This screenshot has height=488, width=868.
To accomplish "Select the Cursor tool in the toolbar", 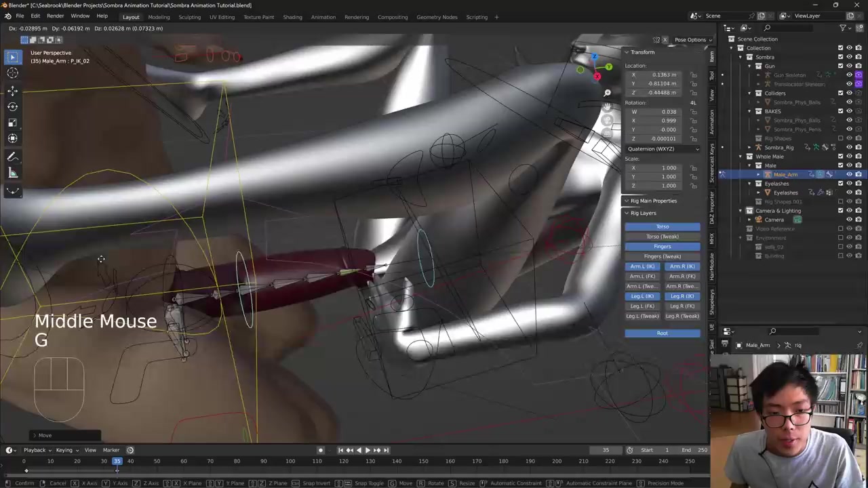I will (12, 73).
